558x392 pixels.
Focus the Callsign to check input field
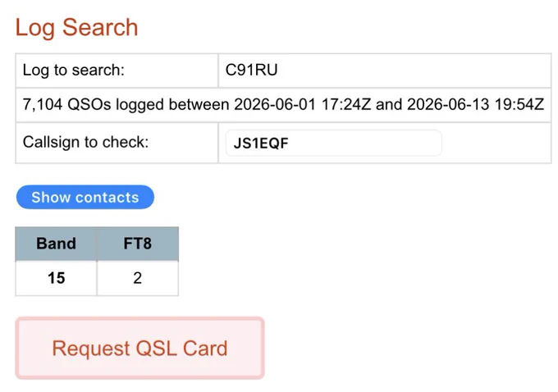pos(333,143)
